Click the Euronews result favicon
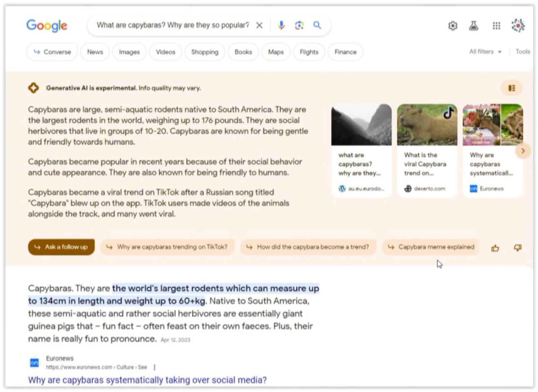 (x=35, y=363)
